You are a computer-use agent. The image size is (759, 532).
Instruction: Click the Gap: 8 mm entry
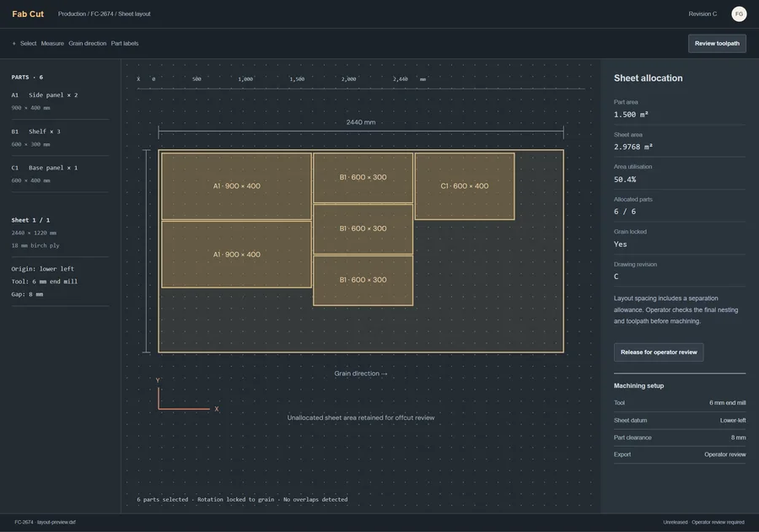[27, 294]
